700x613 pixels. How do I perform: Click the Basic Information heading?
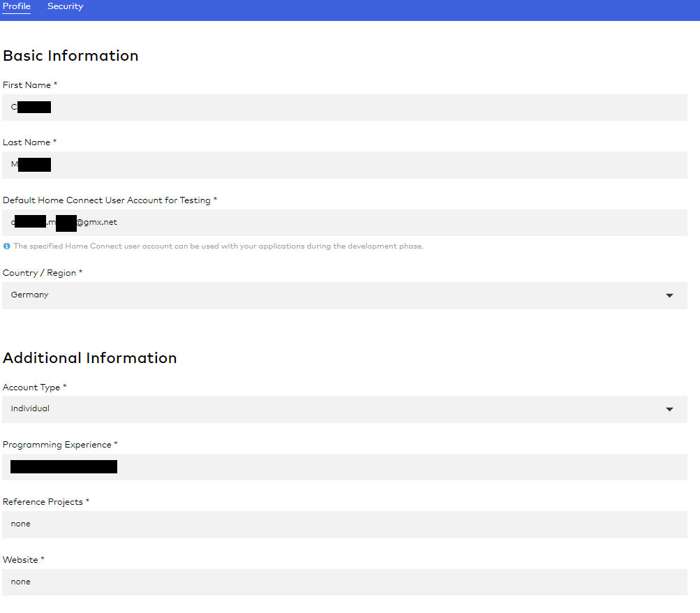click(x=70, y=56)
